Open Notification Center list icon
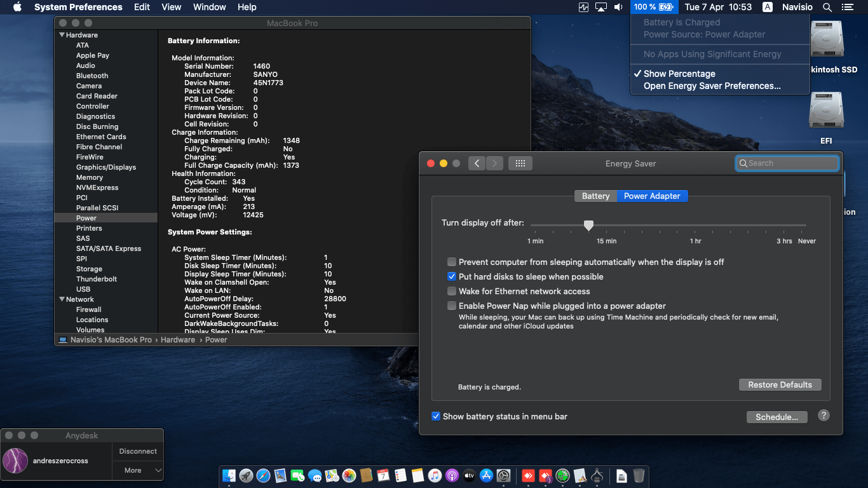Screen dimensions: 868x488 point(847,7)
